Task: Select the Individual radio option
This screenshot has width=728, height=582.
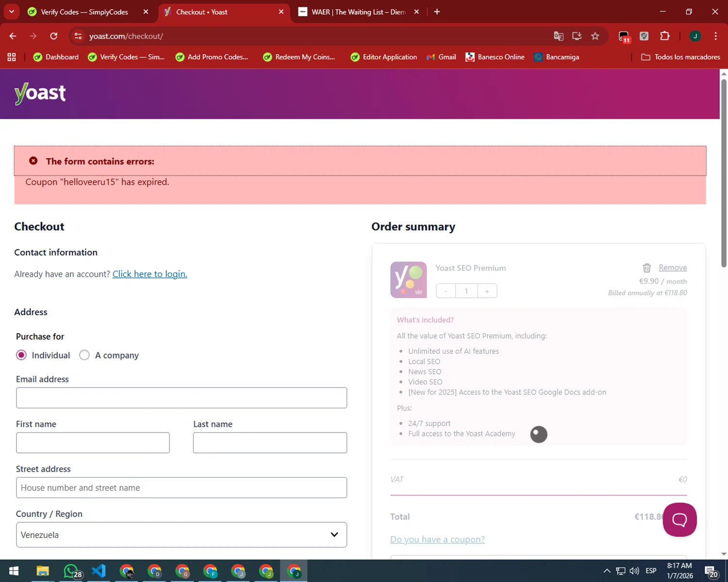Action: (x=21, y=355)
